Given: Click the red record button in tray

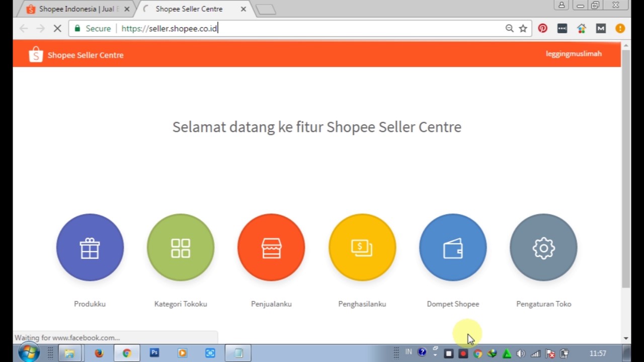Looking at the screenshot, I should click(463, 353).
